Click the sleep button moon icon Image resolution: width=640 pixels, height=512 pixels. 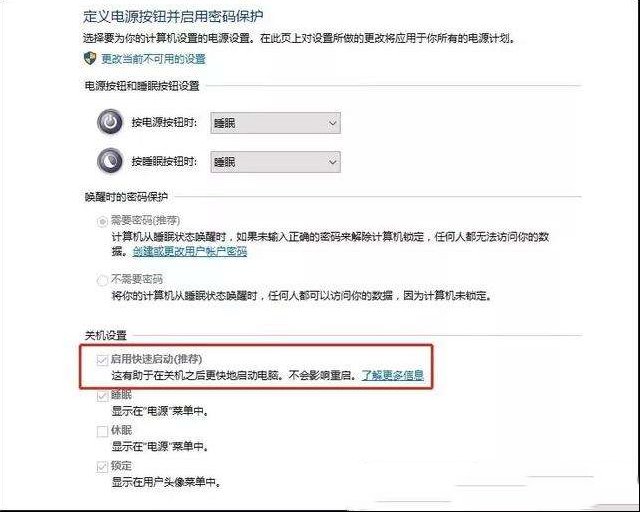click(x=110, y=161)
